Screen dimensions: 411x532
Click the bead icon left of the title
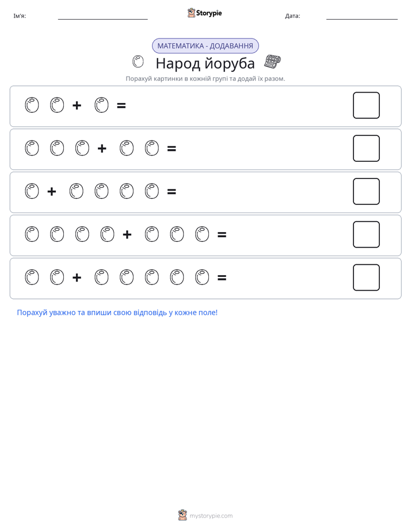[x=138, y=62]
